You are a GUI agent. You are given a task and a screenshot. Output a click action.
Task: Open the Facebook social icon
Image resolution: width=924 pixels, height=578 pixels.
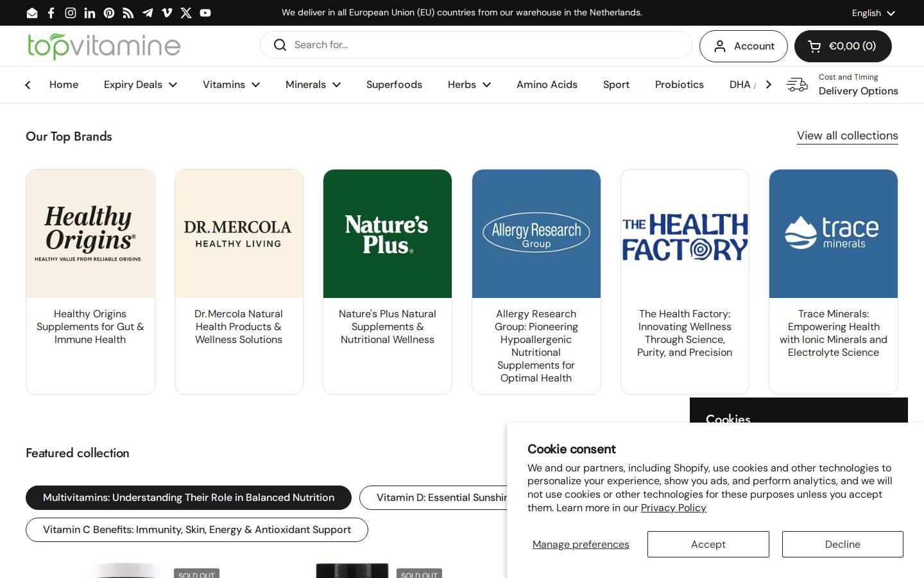[x=51, y=13]
